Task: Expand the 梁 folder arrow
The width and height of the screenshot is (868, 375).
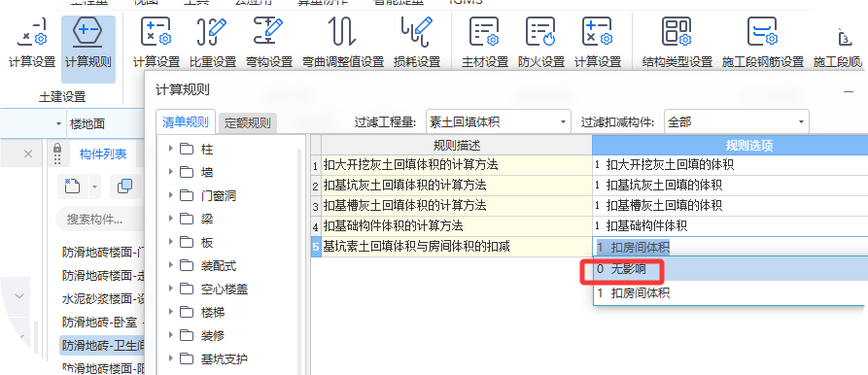Action: click(x=170, y=219)
